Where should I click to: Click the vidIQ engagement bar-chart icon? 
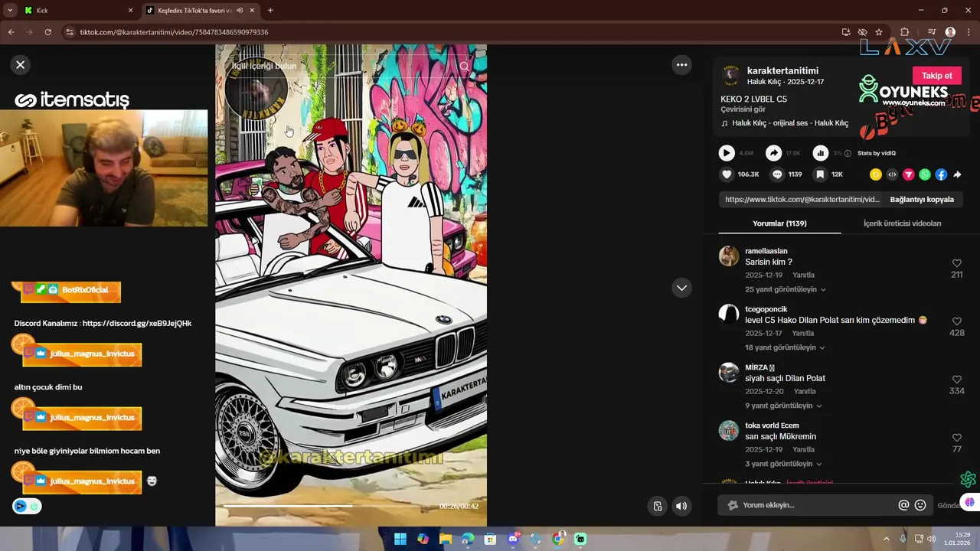pos(821,153)
